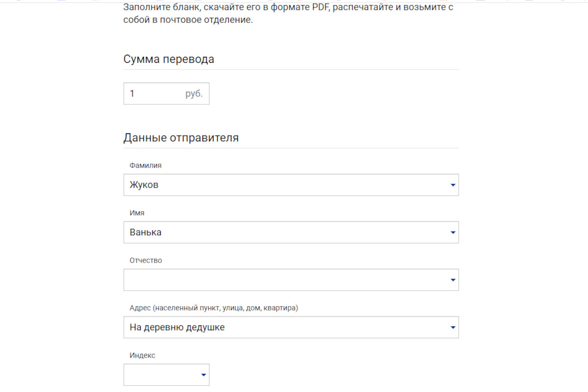Open the Индекс dropdown arrow
588x392 pixels.
point(203,375)
